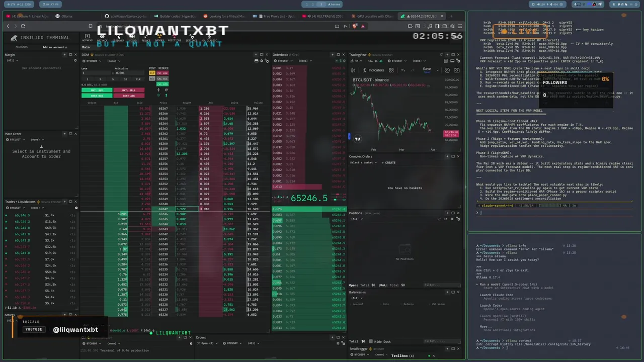This screenshot has height=362, width=644.
Task: Open Orderbook panel gear settings
Action: 344,61
